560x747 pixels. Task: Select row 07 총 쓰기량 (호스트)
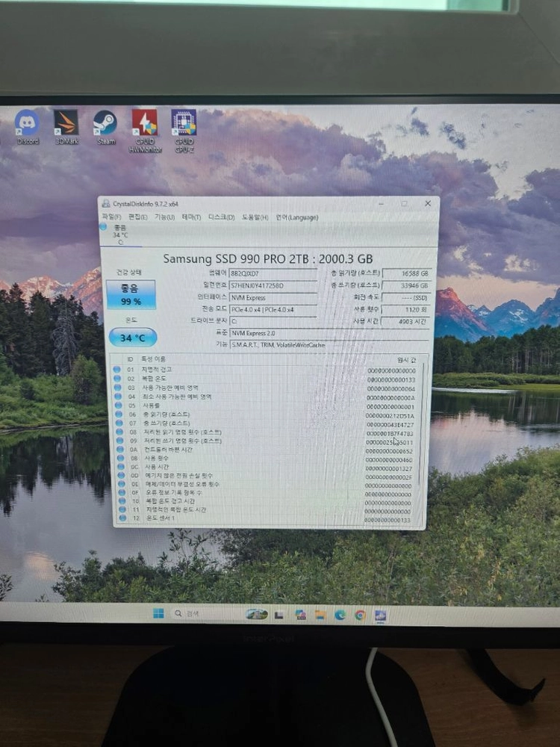[x=266, y=423]
